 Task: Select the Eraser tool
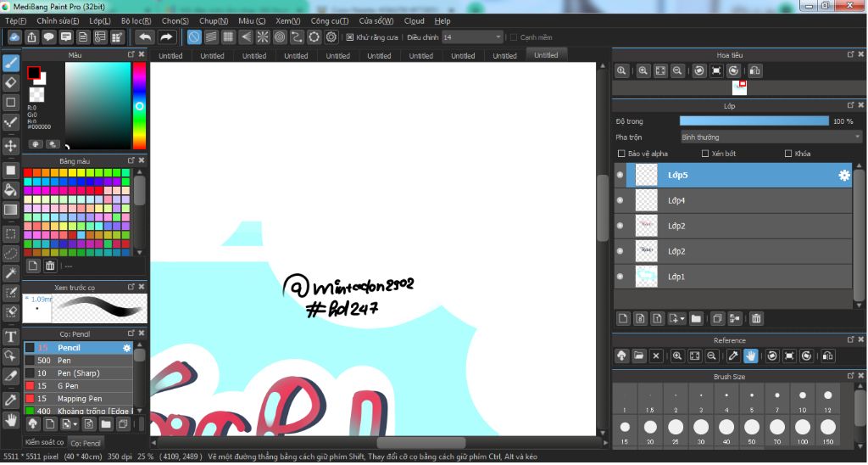(x=10, y=82)
